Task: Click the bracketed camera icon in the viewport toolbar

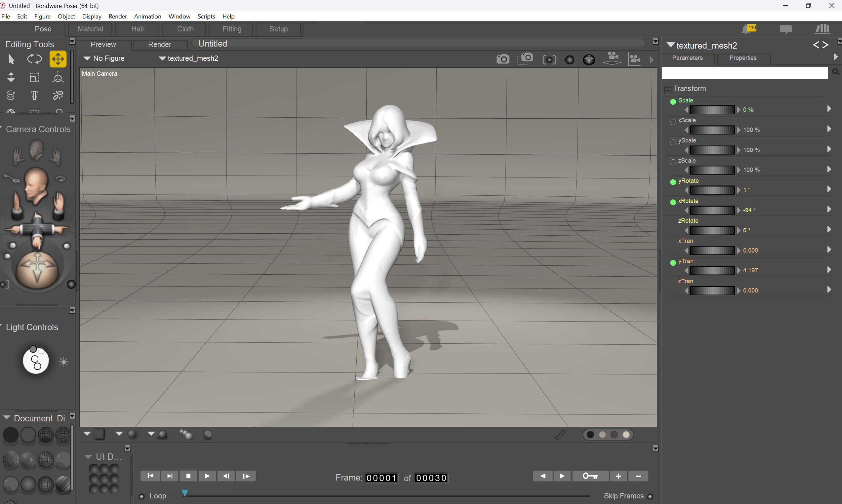Action: [549, 60]
